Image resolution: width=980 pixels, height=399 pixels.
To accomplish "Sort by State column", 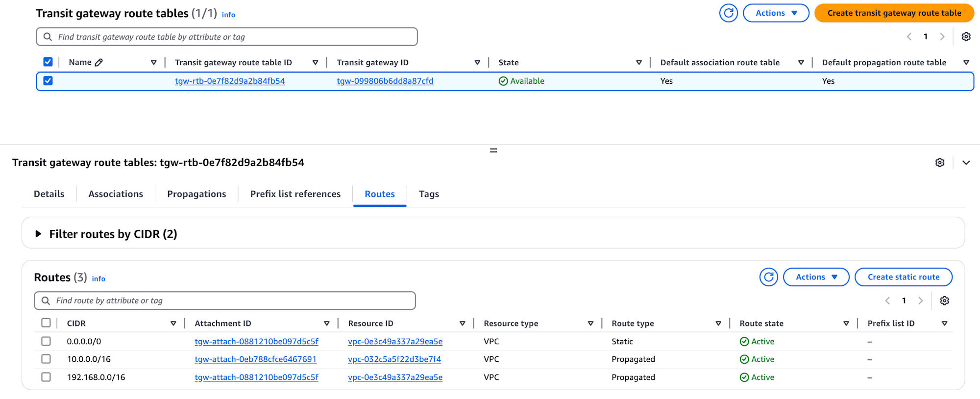I will point(639,63).
